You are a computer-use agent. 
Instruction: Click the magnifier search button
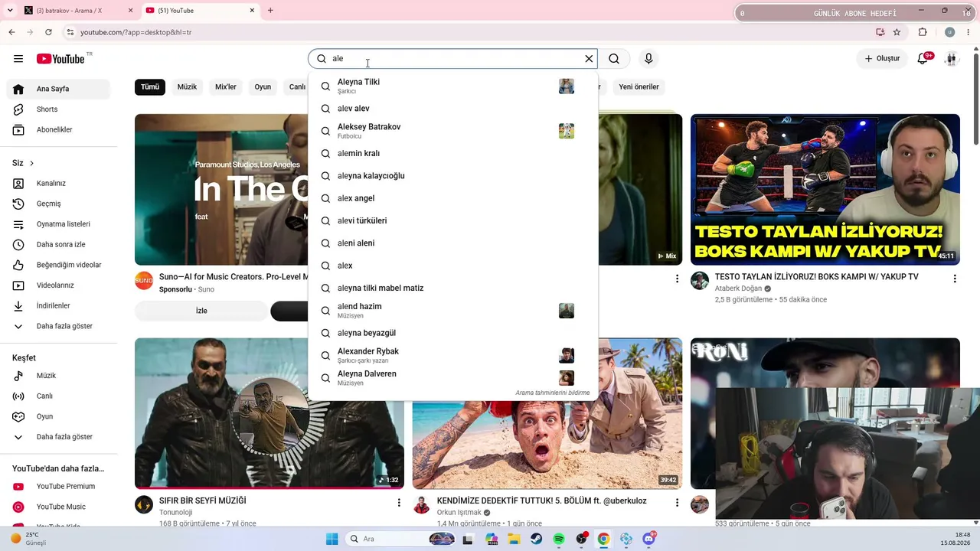[614, 59]
